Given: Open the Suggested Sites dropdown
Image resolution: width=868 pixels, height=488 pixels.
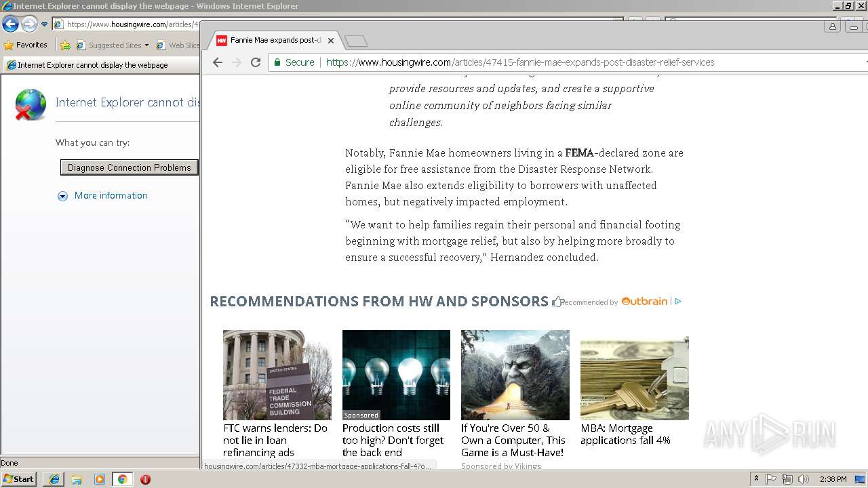Looking at the screenshot, I should pos(113,45).
